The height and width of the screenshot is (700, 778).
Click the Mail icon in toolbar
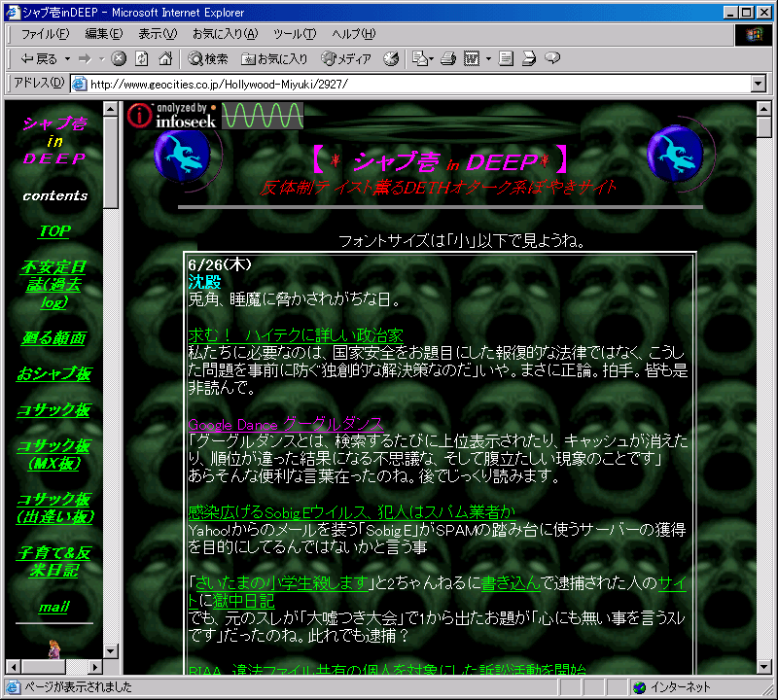click(x=422, y=59)
